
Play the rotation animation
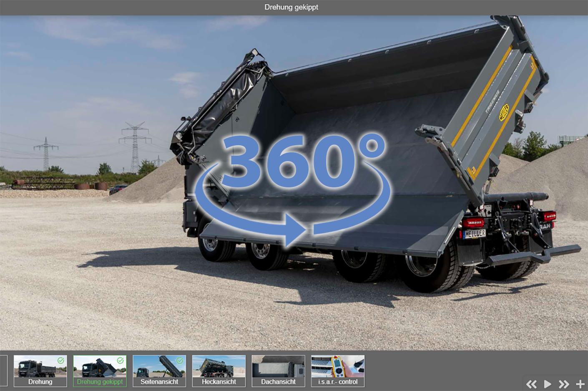point(548,384)
